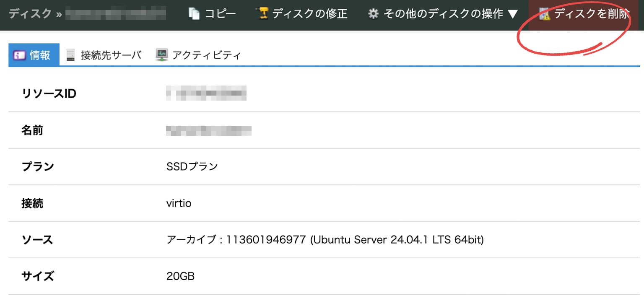Image resolution: width=644 pixels, height=301 pixels.
Task: Click the 20GB size value
Action: (180, 276)
